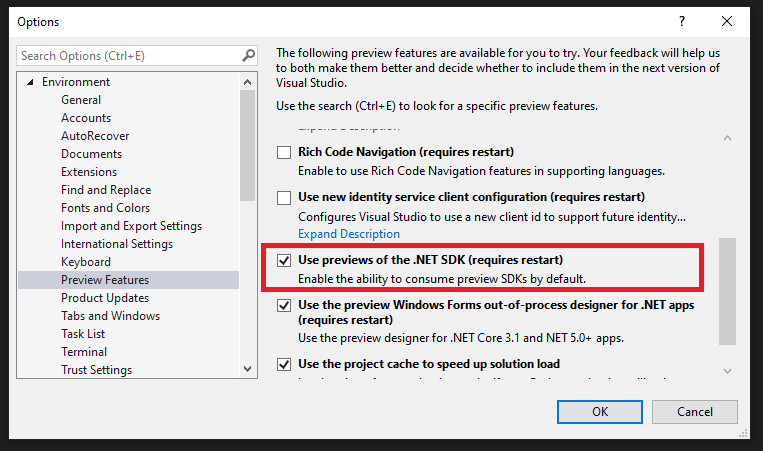Uncheck project cache to speed up load
This screenshot has width=764, height=451.
(x=284, y=365)
